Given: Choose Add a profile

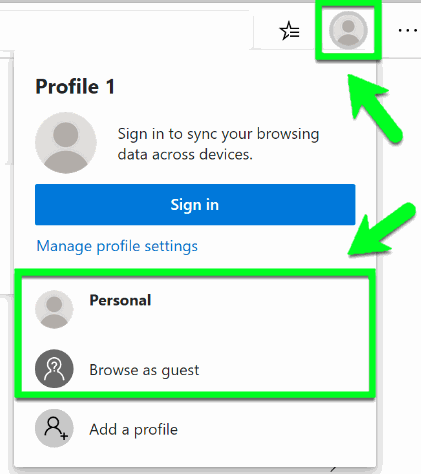Looking at the screenshot, I should coord(195,429).
